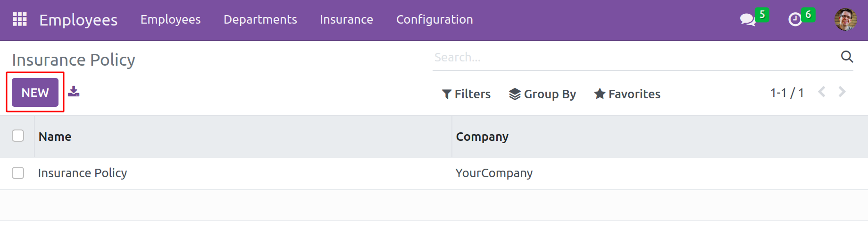Open the Insurance Policy record row

(83, 173)
